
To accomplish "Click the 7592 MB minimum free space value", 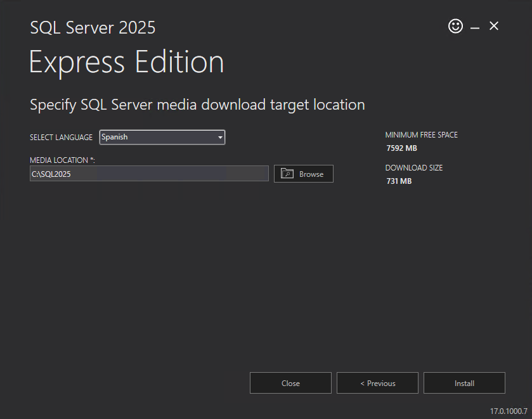I will (x=402, y=148).
